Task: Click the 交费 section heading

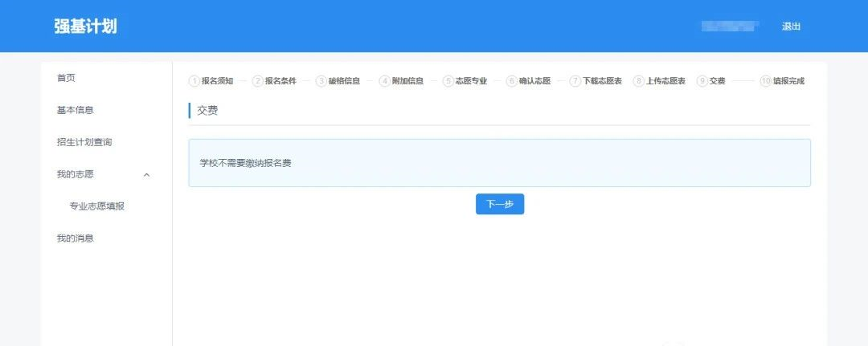Action: click(207, 111)
